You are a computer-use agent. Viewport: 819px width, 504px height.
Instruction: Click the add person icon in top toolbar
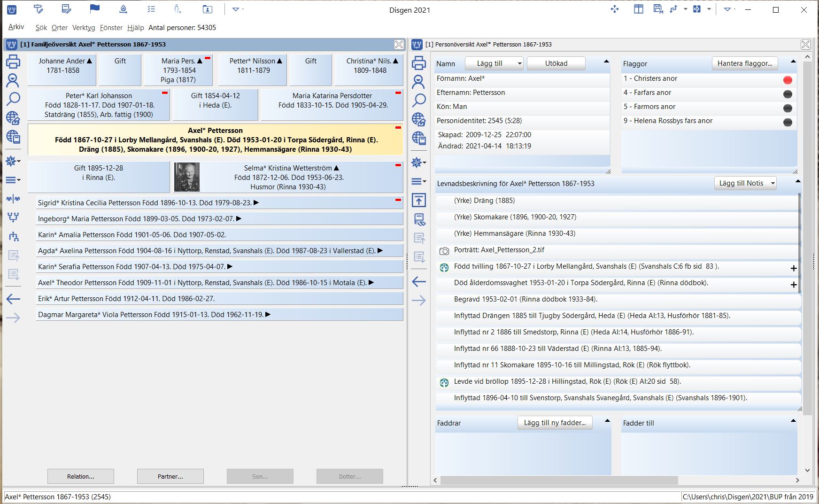pyautogui.click(x=178, y=9)
